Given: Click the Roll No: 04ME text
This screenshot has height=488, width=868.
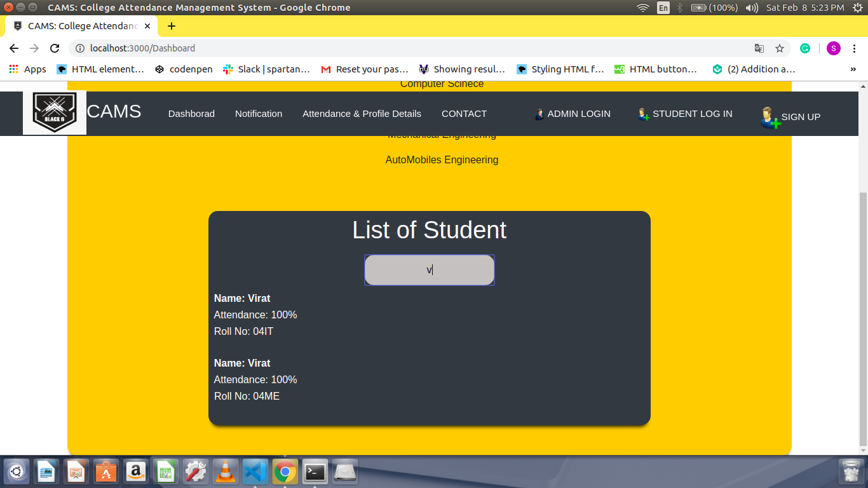Looking at the screenshot, I should coord(247,396).
